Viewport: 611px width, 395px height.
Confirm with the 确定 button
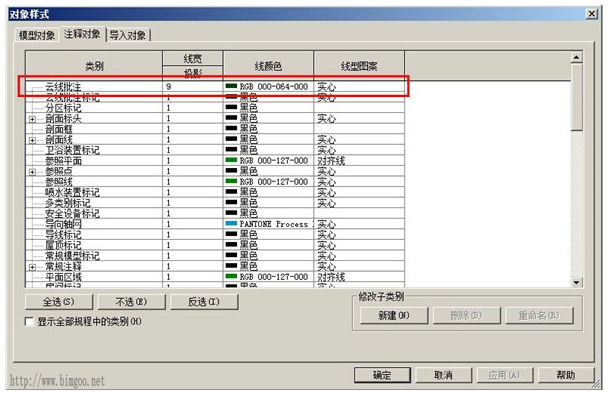382,375
